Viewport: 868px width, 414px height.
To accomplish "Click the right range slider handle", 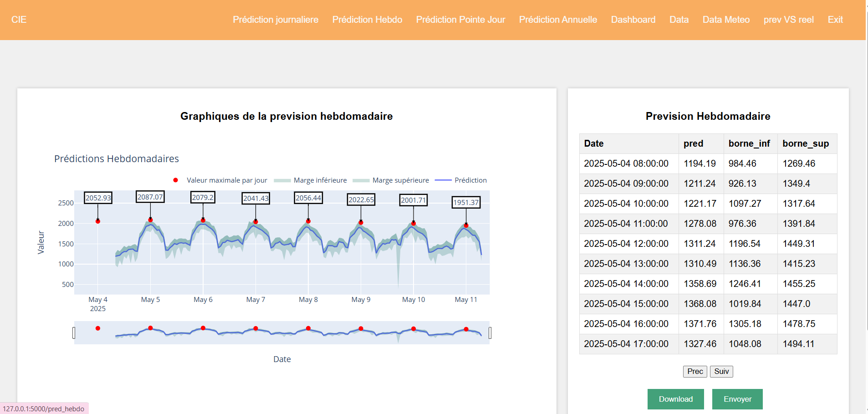I will click(490, 333).
